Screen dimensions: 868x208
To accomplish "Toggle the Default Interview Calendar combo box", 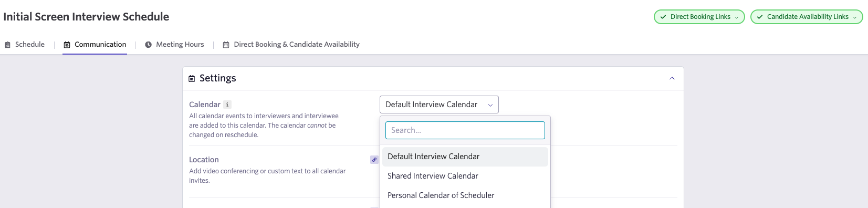I will (x=439, y=105).
